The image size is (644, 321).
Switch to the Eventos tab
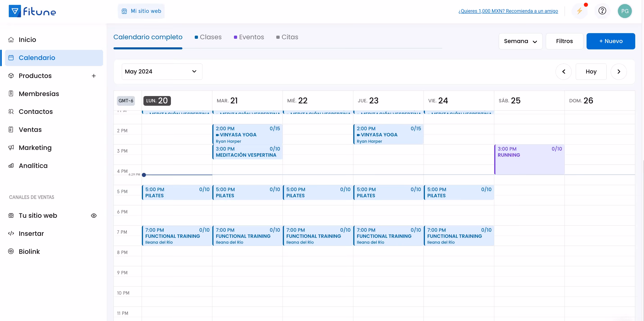tap(249, 37)
